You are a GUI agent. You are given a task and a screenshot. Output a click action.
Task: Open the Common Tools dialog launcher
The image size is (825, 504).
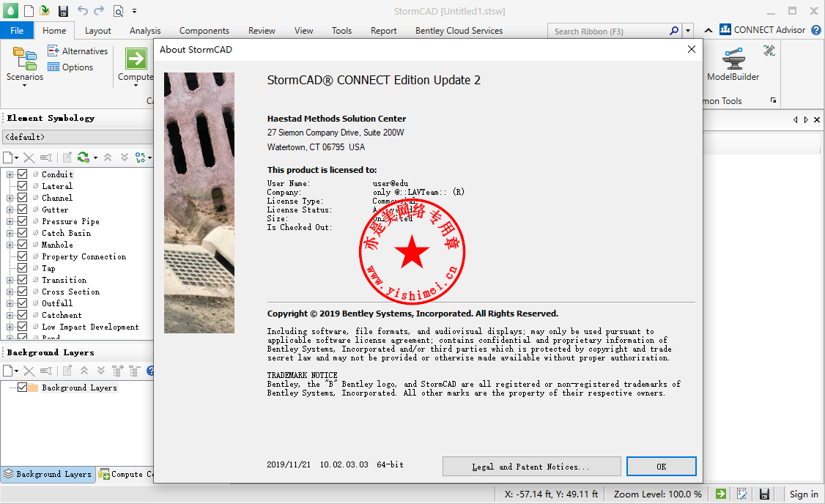click(773, 100)
